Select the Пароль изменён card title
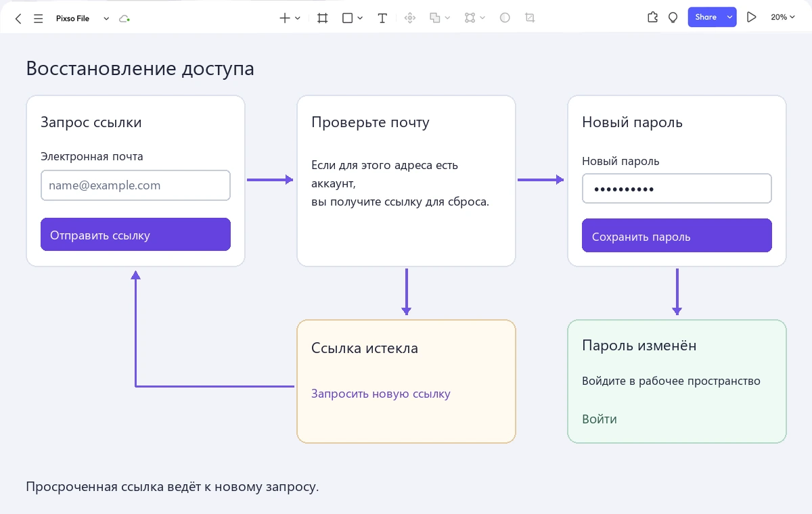 point(639,346)
